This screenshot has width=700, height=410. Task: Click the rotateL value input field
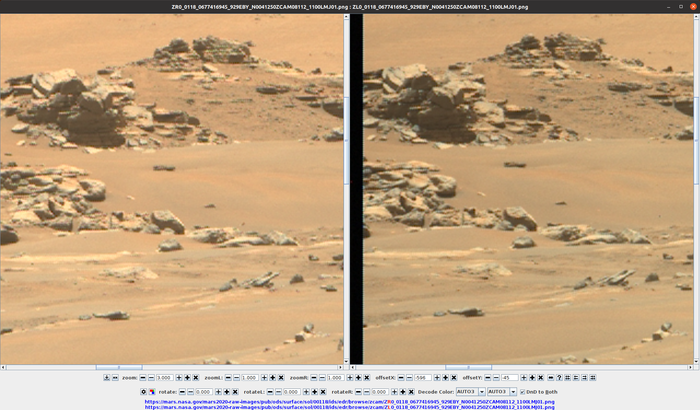click(292, 392)
